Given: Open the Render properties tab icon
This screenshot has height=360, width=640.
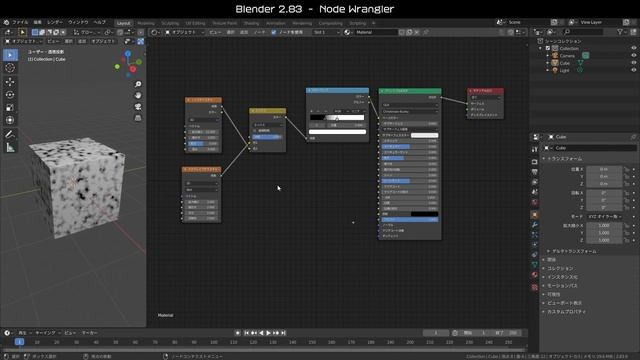Looking at the screenshot, I should (535, 162).
